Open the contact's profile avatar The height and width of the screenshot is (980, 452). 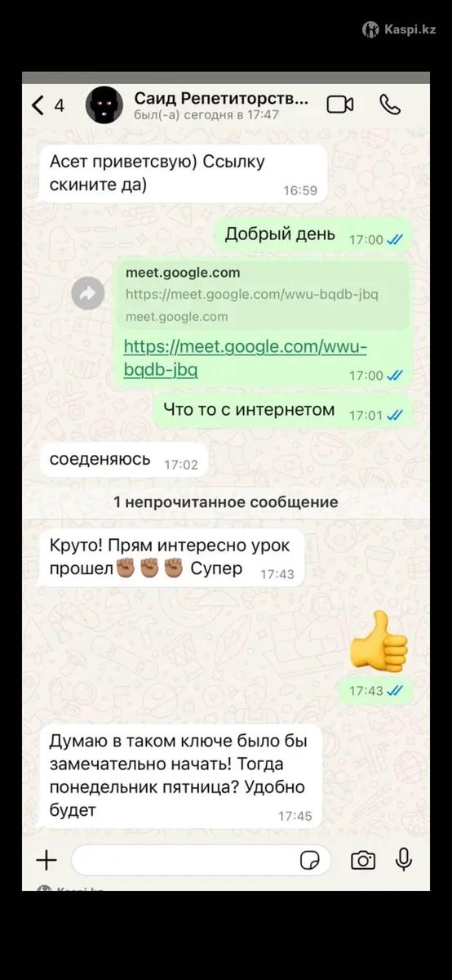104,105
